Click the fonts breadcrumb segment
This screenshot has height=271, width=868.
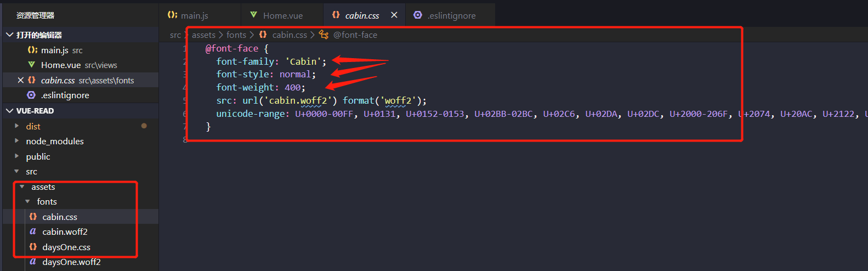point(236,35)
